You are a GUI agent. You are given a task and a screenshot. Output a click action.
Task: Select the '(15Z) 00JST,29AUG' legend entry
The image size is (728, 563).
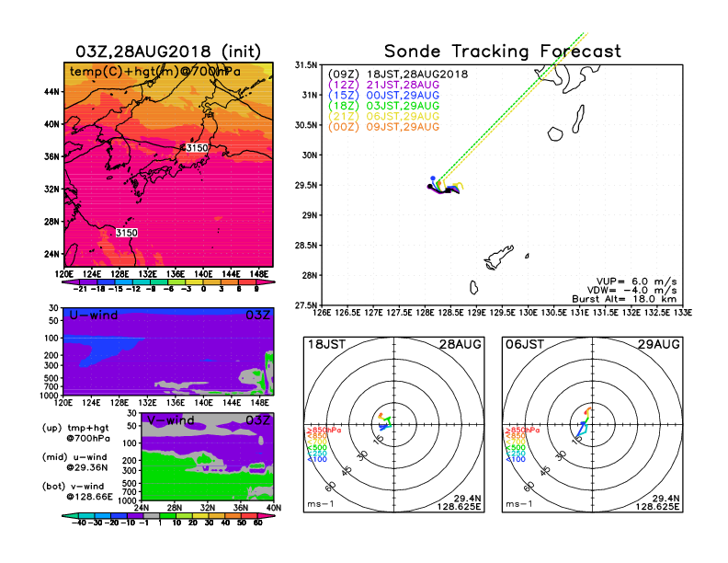(383, 96)
